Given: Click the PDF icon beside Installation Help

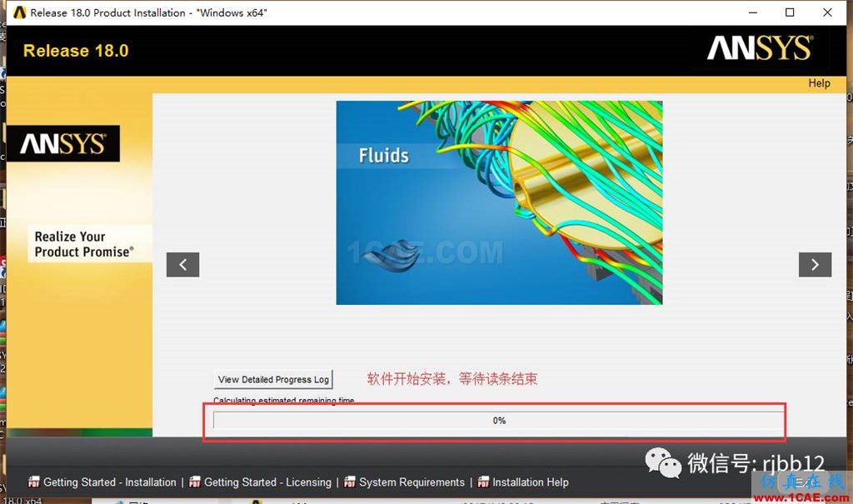Looking at the screenshot, I should (x=483, y=482).
